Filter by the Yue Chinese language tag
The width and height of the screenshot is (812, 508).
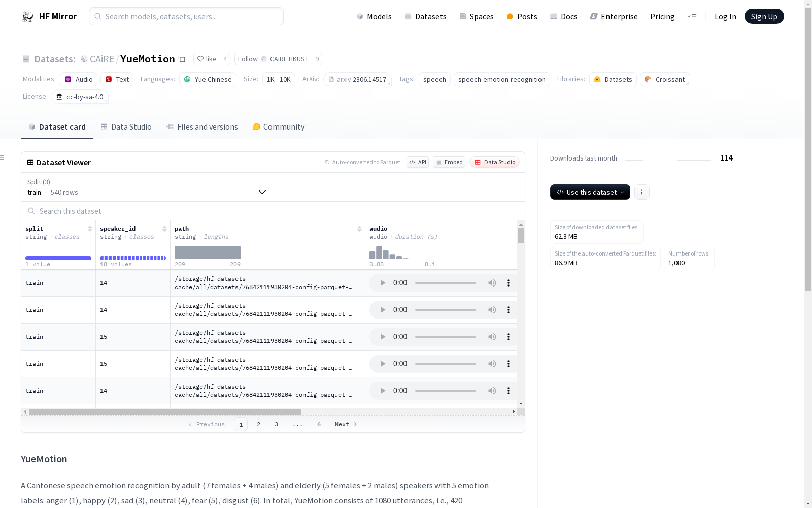pos(208,79)
